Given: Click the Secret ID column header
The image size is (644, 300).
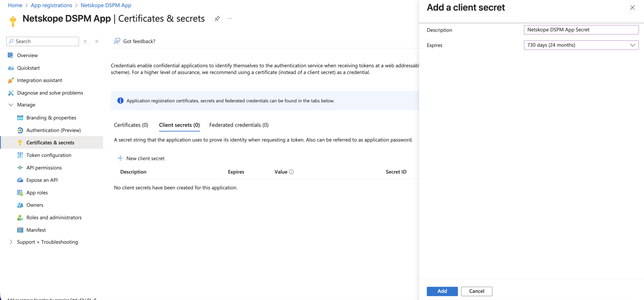Looking at the screenshot, I should point(396,172).
